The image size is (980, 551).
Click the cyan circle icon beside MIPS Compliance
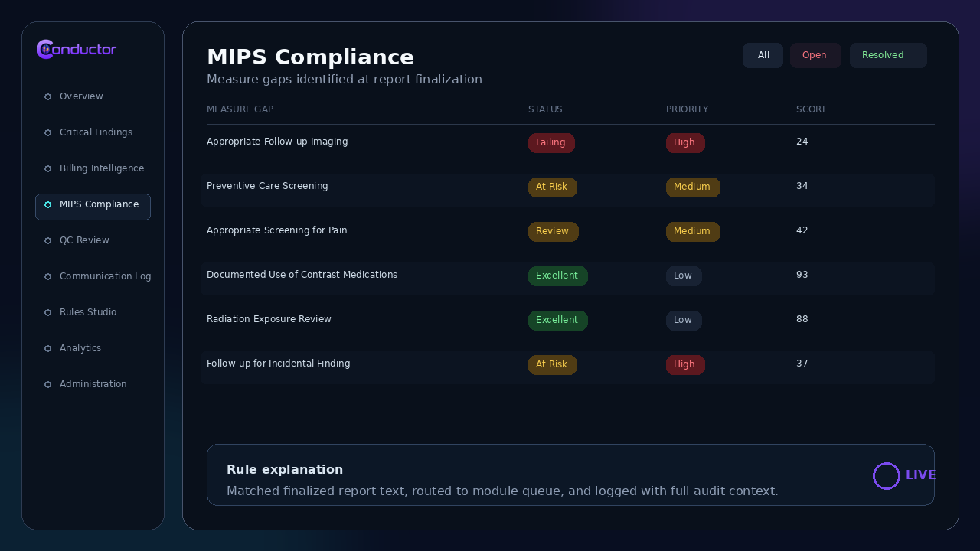point(47,205)
